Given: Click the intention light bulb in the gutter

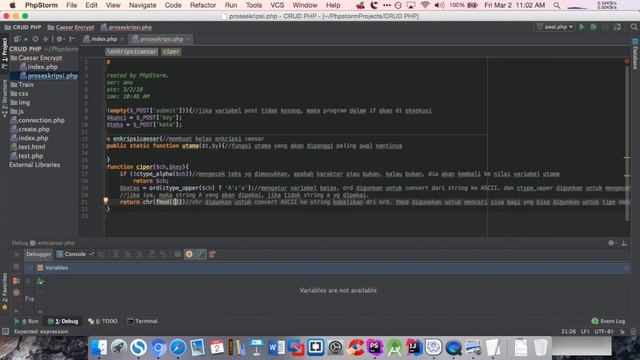Looking at the screenshot, I should coord(106,200).
